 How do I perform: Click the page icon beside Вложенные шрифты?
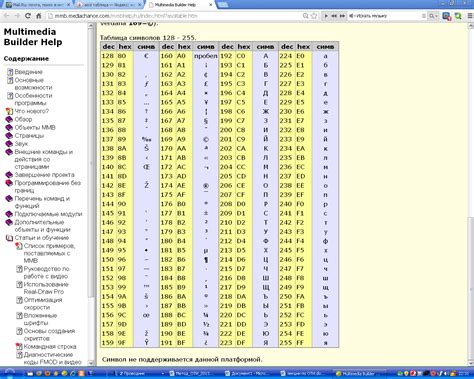[20, 315]
